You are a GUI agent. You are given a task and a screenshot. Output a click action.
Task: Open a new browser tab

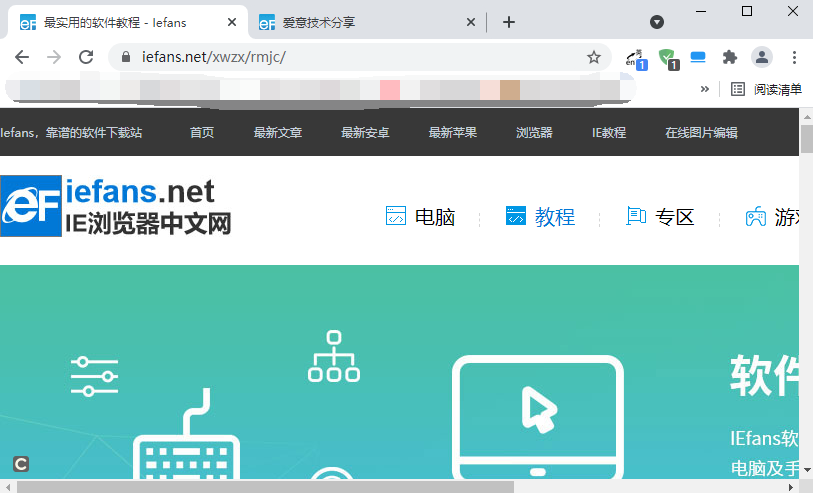[x=509, y=22]
